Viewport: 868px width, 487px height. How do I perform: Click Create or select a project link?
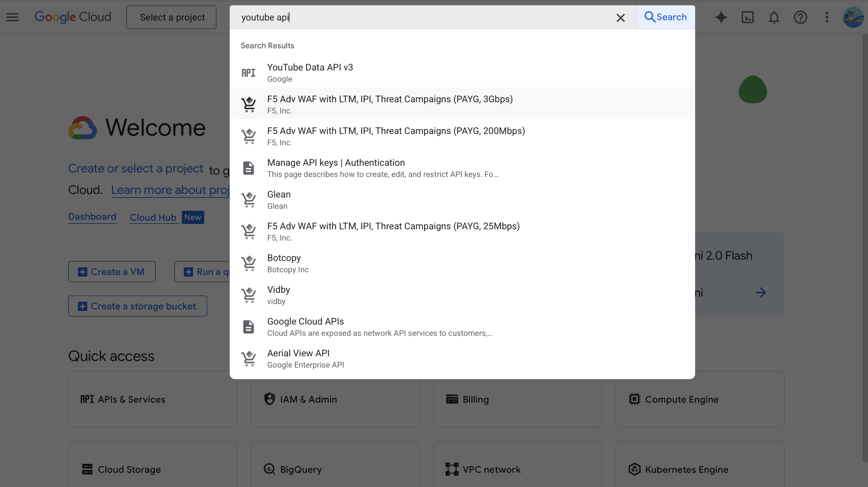pyautogui.click(x=136, y=168)
